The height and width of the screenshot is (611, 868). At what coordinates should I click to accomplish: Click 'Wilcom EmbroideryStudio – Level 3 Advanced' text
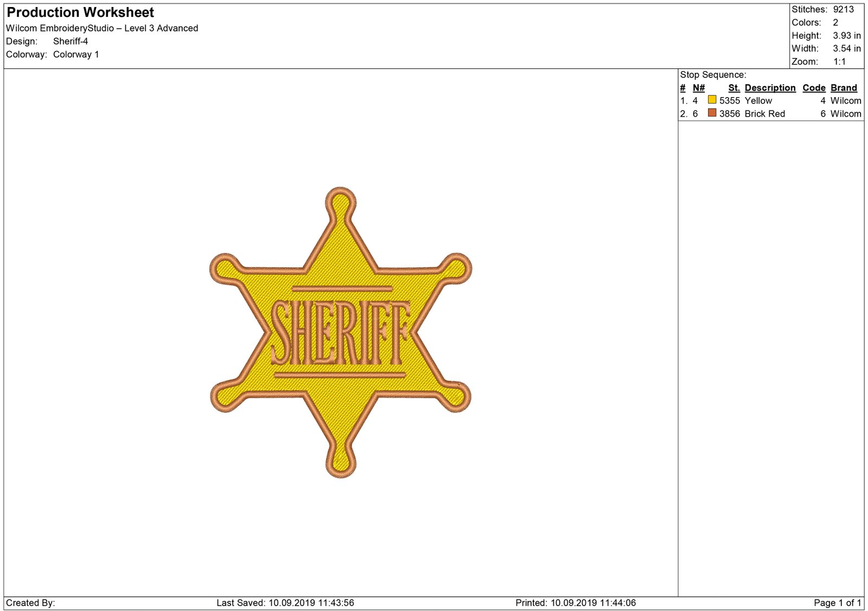pos(102,28)
